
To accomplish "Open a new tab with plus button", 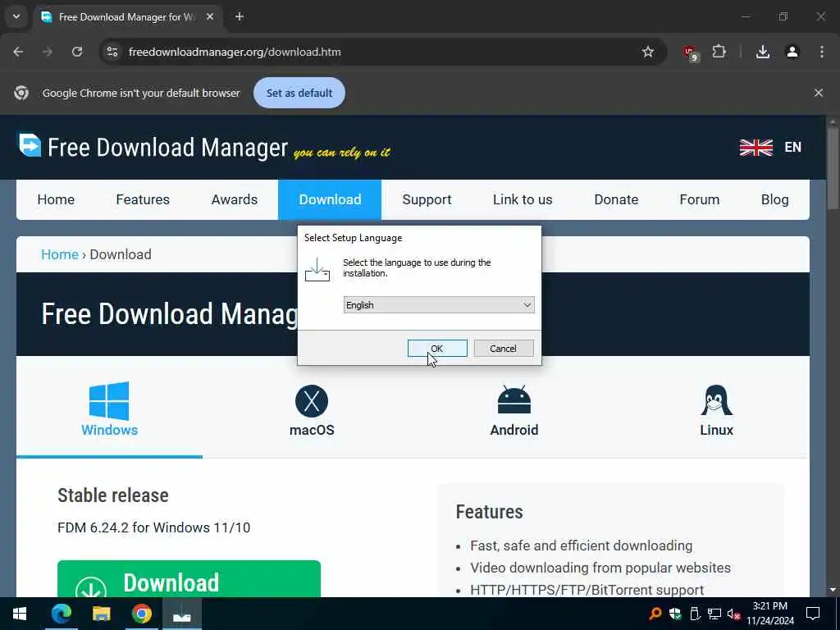I will [240, 16].
